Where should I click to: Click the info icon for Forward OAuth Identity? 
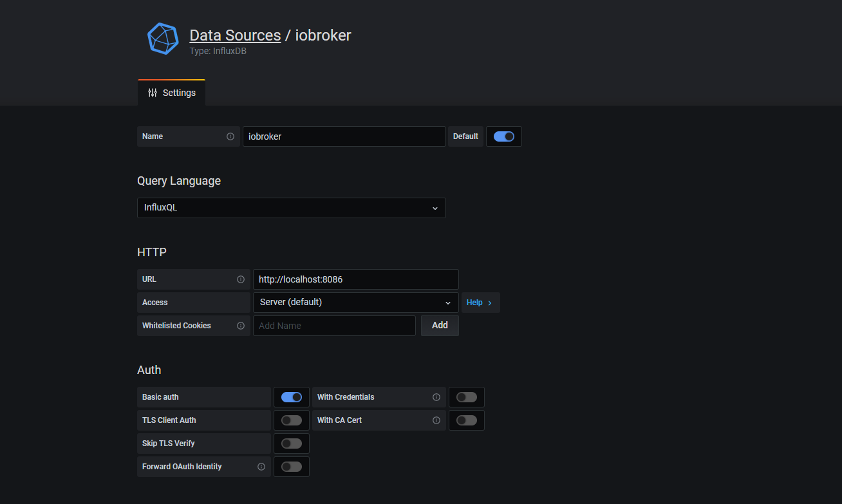261,467
